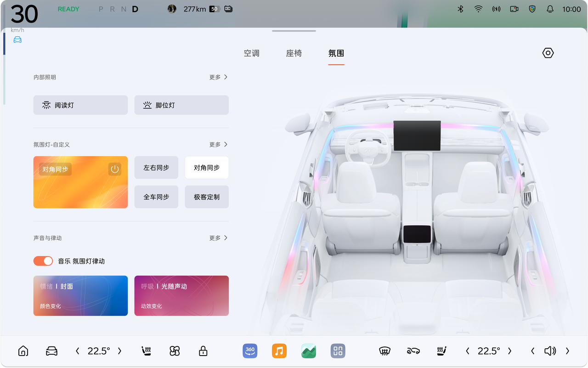Turn on right seat heating icon
The width and height of the screenshot is (588, 368).
tap(442, 351)
